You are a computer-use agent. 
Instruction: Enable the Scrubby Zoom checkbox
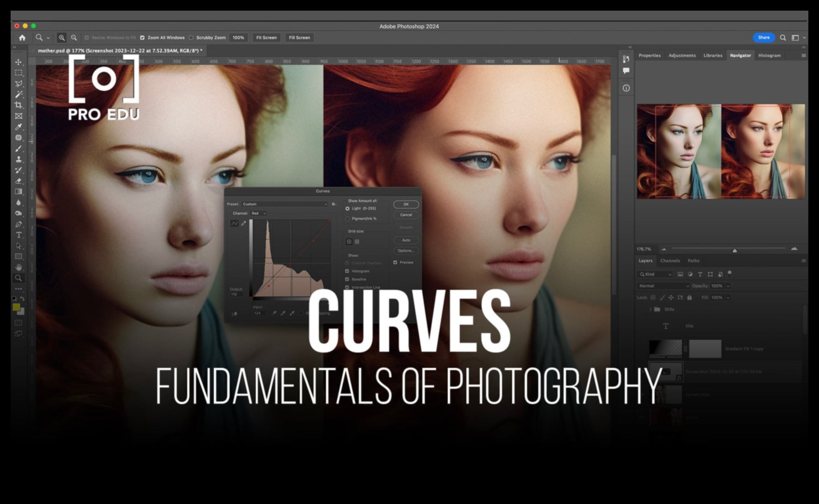tap(191, 38)
